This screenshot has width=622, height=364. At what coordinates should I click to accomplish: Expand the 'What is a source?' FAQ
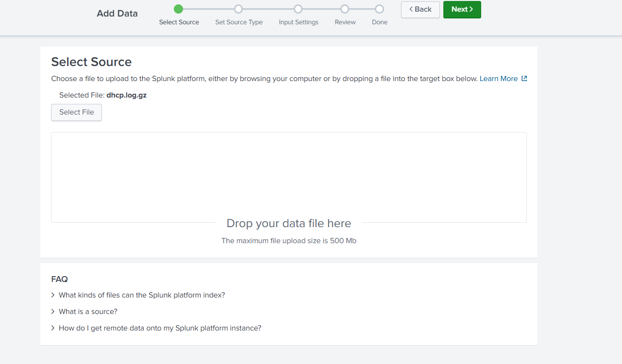84,312
